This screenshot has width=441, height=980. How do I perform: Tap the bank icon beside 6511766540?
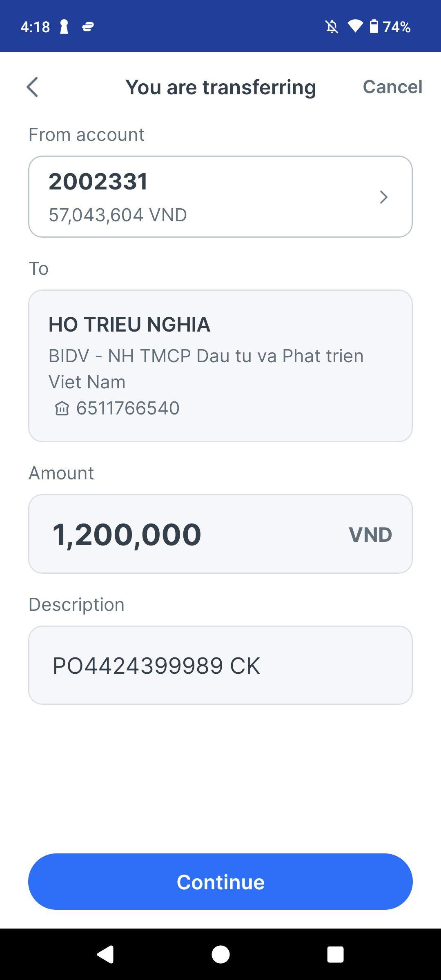tap(62, 408)
